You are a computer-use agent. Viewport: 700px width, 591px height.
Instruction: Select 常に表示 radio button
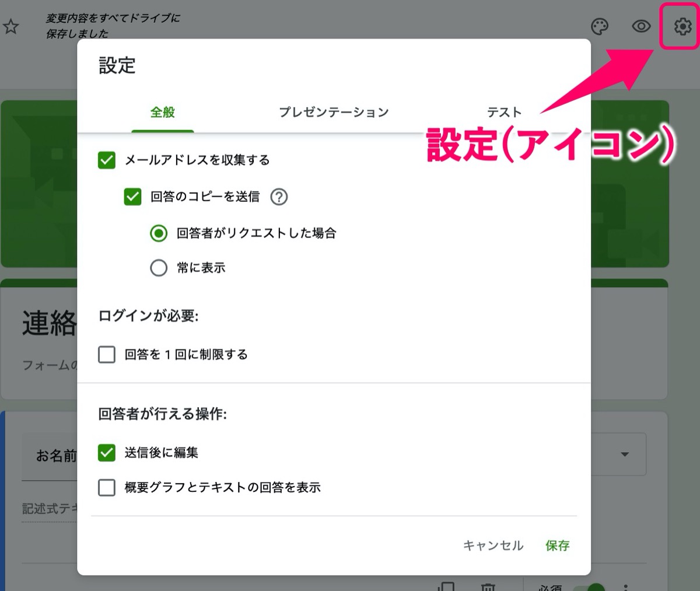click(x=159, y=268)
